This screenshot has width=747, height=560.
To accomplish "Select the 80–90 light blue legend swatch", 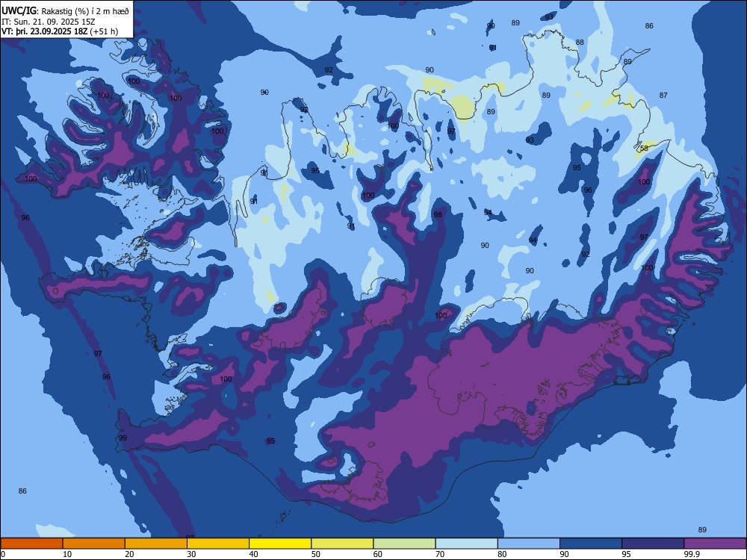I will pyautogui.click(x=529, y=544).
